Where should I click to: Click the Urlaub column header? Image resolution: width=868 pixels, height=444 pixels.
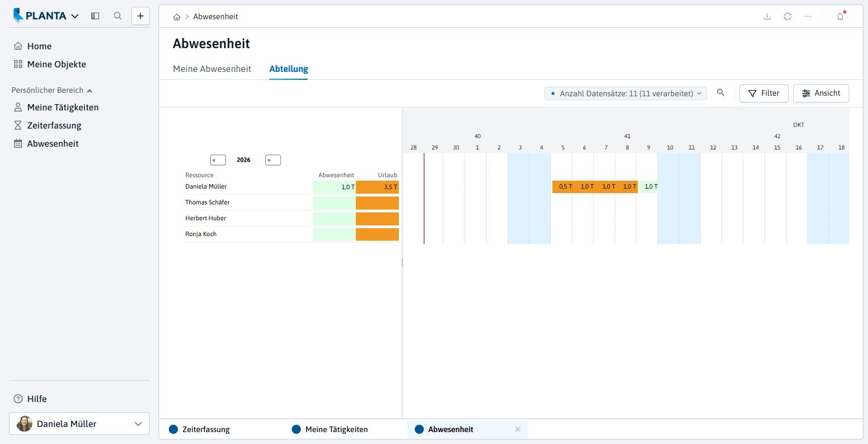click(x=388, y=175)
